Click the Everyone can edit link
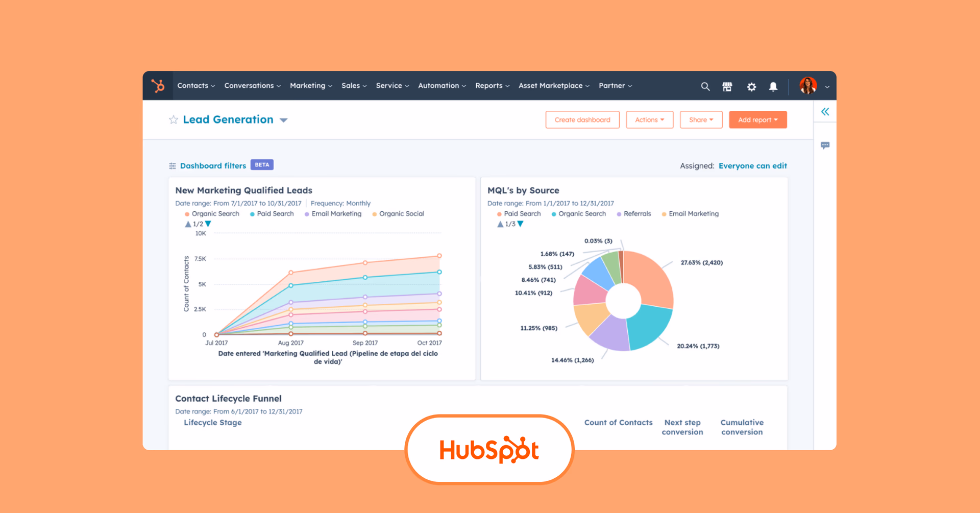 [x=752, y=166]
